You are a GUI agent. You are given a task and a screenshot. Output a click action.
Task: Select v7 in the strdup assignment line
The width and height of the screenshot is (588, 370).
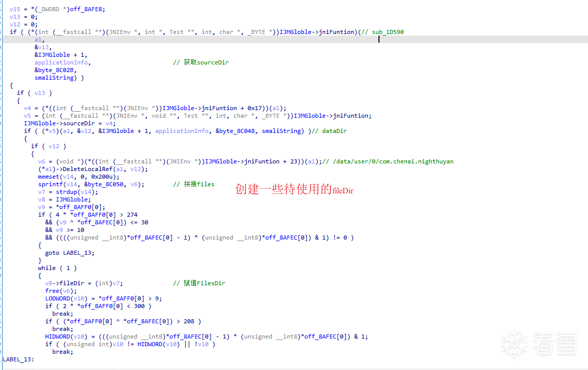point(42,192)
